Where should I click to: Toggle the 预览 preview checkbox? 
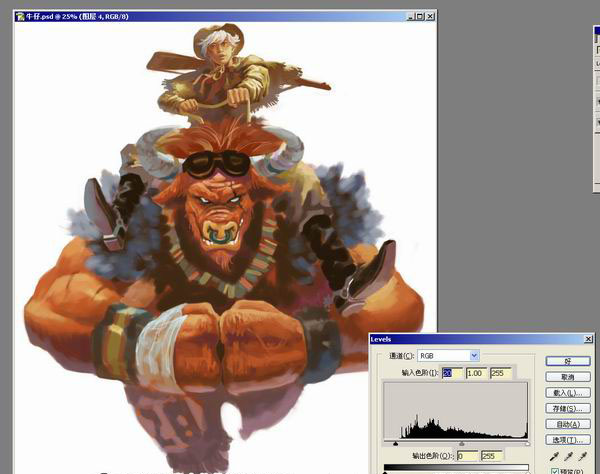(555, 471)
